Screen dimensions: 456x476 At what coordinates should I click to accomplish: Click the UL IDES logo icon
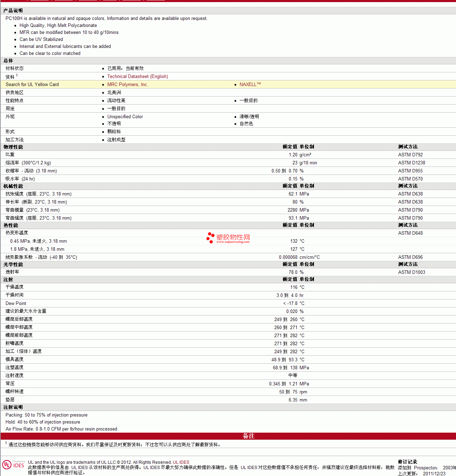point(14,465)
